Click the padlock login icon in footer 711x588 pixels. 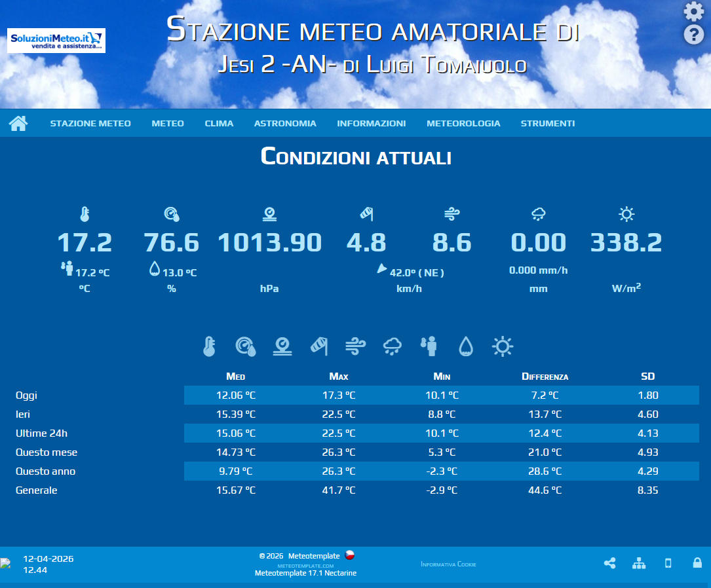pos(697,563)
